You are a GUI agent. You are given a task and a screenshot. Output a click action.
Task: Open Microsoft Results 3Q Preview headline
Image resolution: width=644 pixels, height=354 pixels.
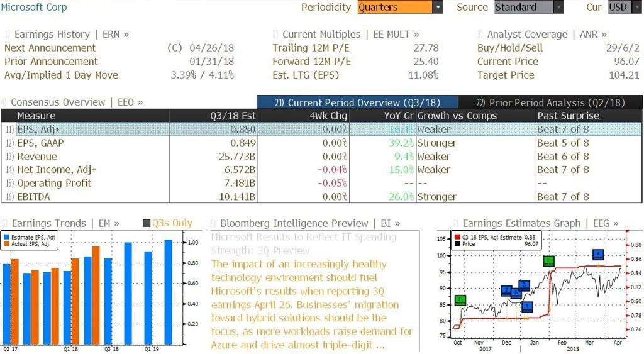coord(304,243)
